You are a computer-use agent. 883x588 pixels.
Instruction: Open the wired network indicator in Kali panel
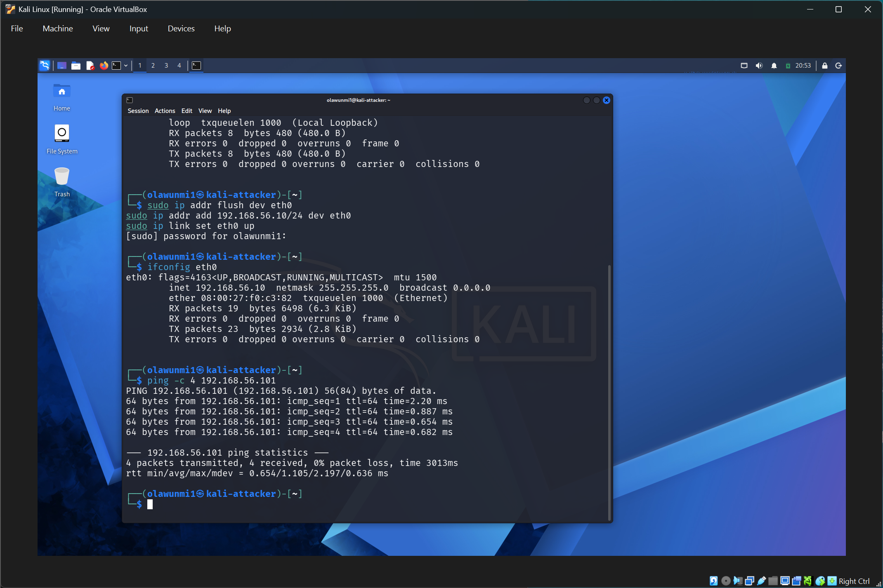[744, 66]
